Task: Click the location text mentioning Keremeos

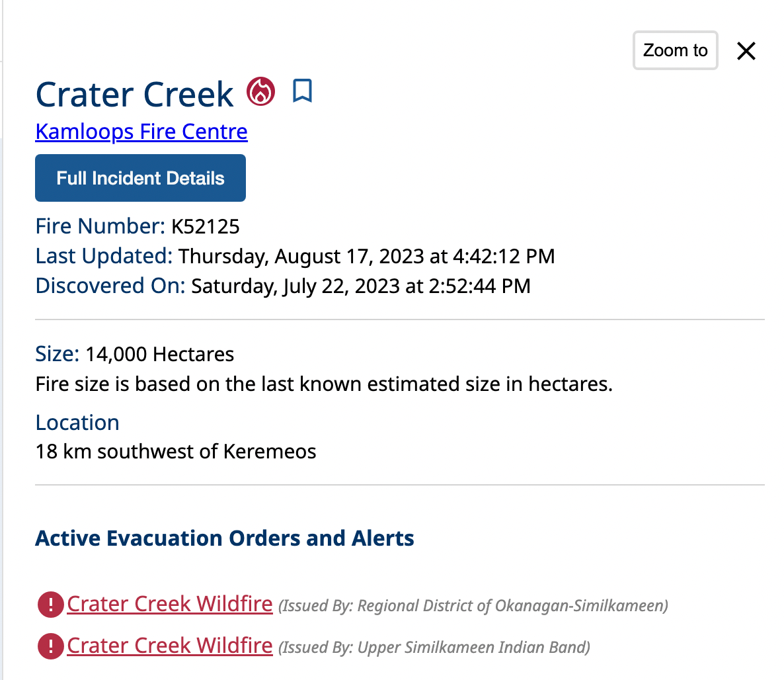Action: tap(176, 451)
